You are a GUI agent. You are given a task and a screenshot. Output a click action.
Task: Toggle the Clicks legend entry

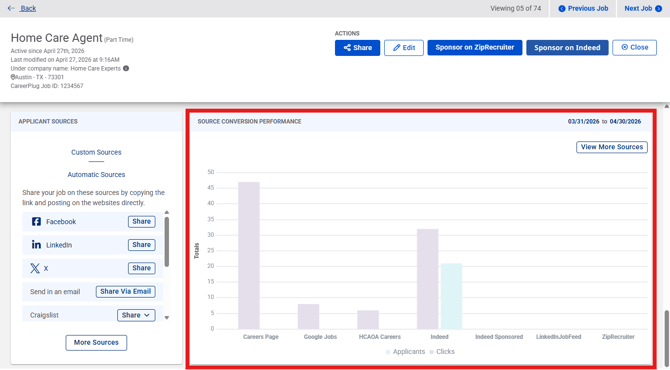pyautogui.click(x=442, y=352)
